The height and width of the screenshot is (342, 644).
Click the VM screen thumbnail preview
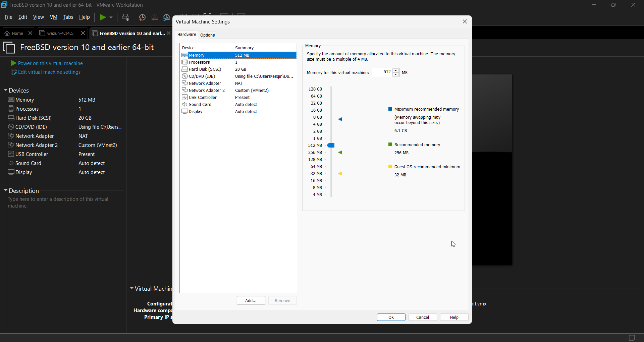pyautogui.click(x=492, y=170)
